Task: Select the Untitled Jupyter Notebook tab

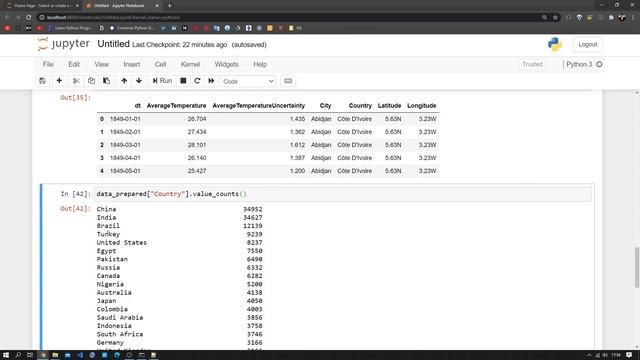Action: [x=122, y=6]
